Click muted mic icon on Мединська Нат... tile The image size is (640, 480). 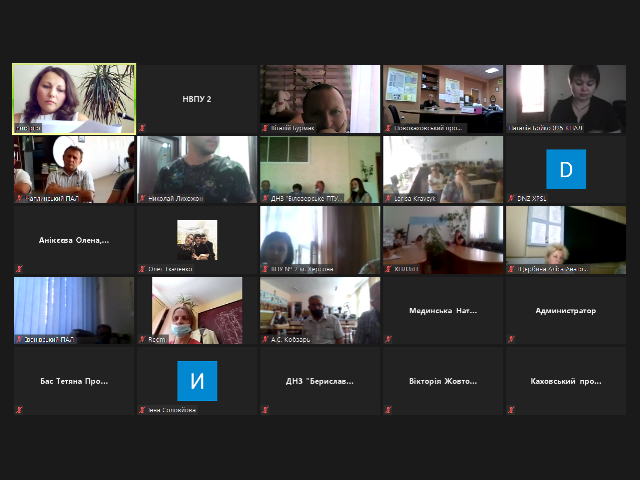(388, 339)
